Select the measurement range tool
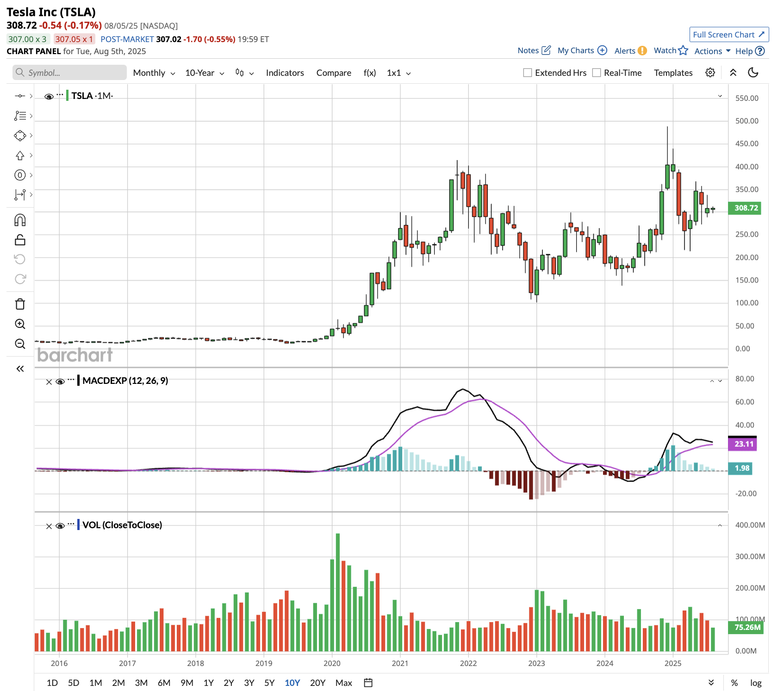The height and width of the screenshot is (691, 784). [x=20, y=195]
